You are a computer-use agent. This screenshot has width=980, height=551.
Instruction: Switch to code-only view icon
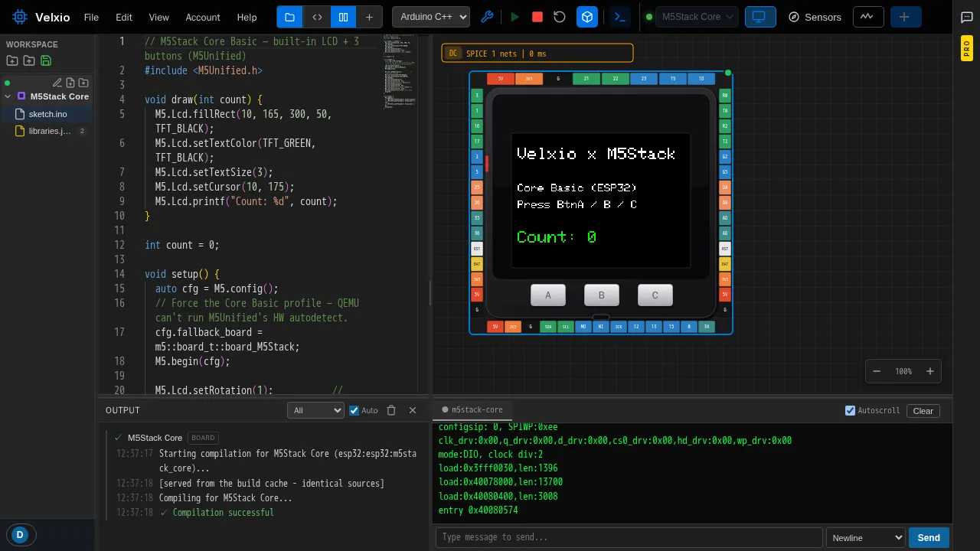pos(316,17)
